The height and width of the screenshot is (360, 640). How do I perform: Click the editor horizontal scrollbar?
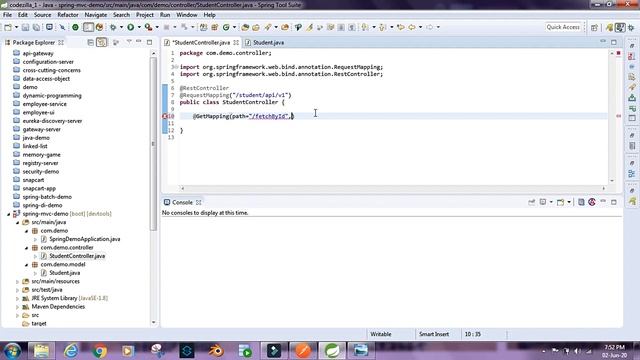(x=393, y=188)
